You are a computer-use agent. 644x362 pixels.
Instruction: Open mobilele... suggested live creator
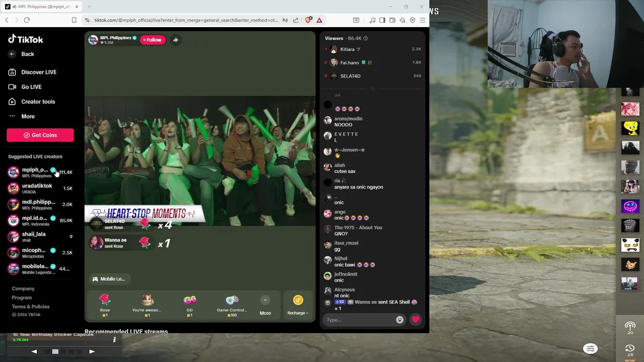40,269
